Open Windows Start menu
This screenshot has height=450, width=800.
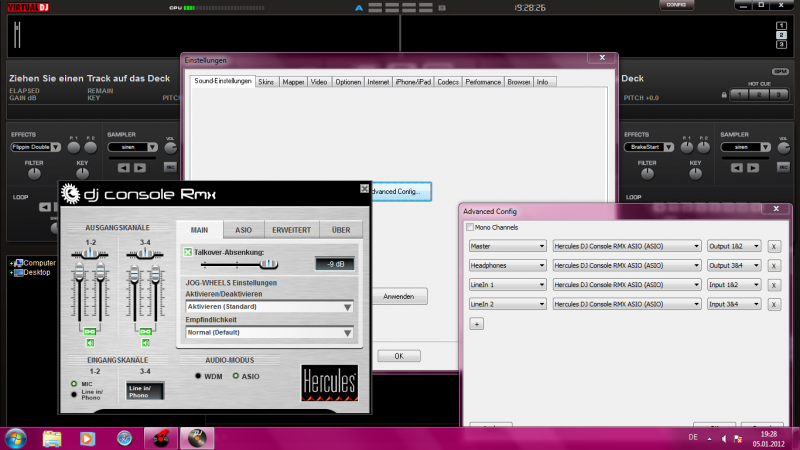click(x=15, y=438)
